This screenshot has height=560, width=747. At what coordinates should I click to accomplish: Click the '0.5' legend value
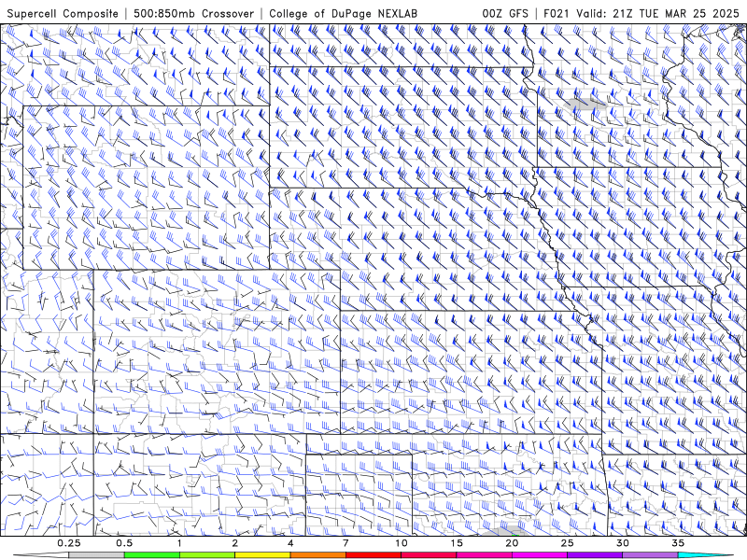124,543
